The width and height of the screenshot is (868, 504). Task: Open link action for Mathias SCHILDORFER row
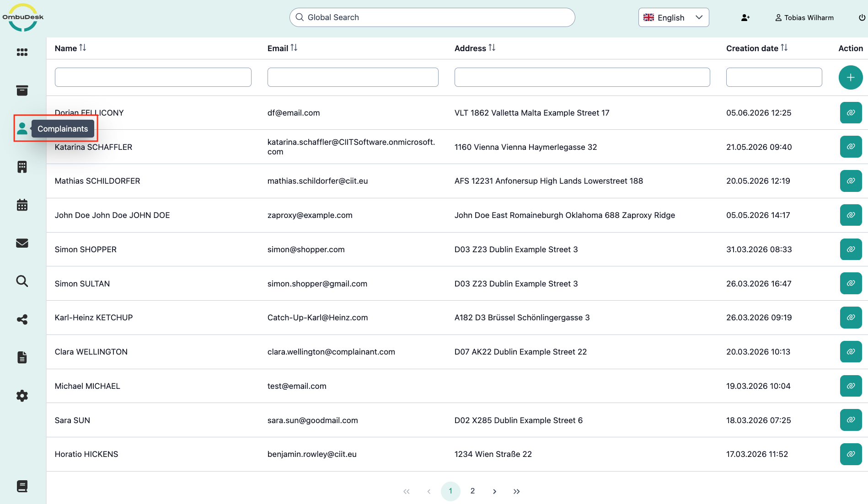(851, 181)
